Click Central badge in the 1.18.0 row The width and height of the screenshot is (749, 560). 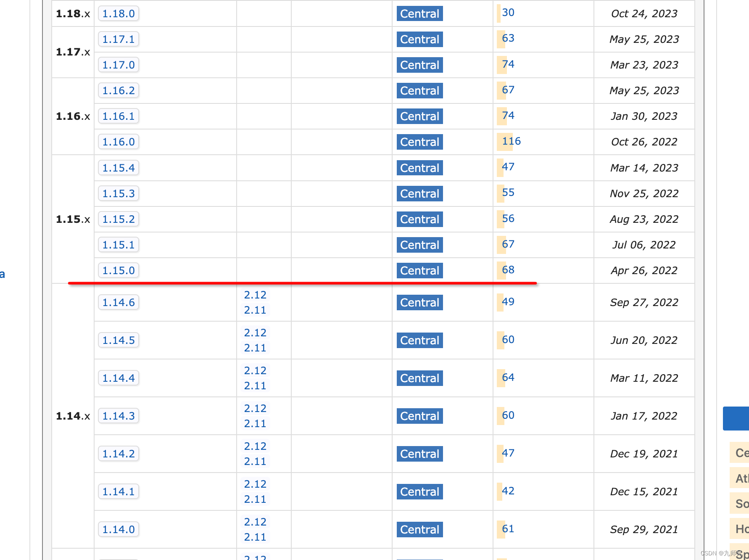point(419,13)
